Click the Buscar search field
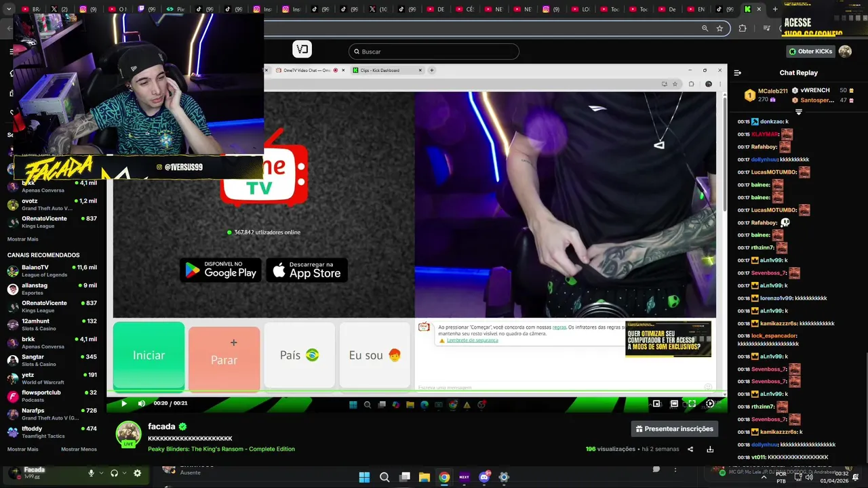The height and width of the screenshot is (488, 868). coord(434,52)
